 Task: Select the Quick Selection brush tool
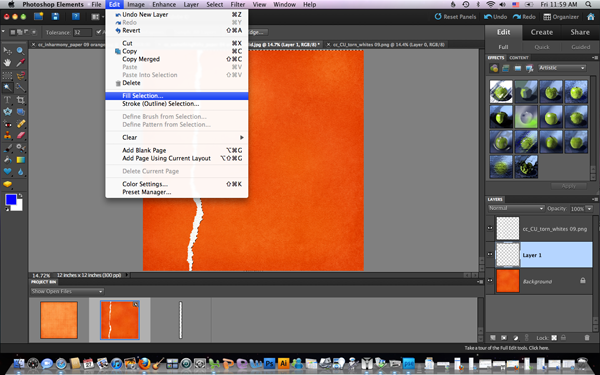(21, 88)
